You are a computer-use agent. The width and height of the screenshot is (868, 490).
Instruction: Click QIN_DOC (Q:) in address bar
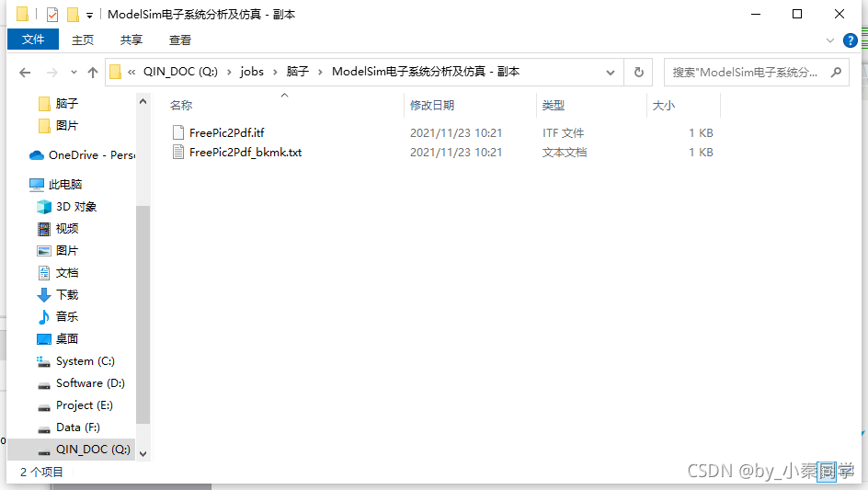pos(180,72)
